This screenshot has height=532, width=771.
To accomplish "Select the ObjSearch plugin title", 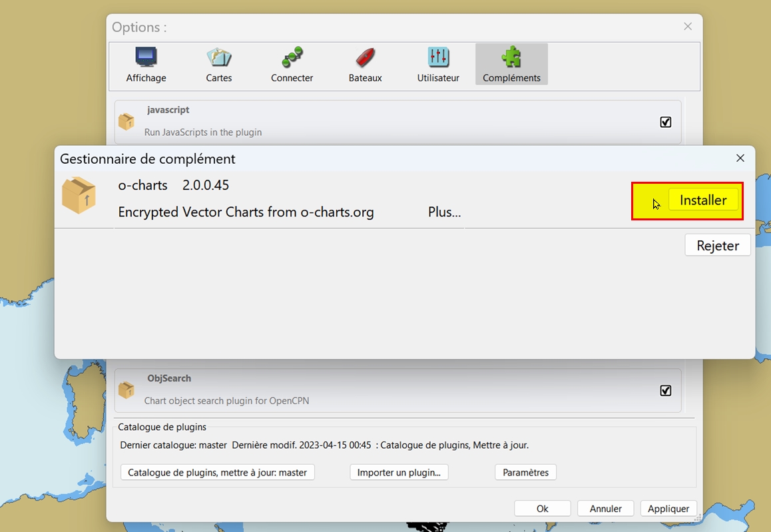I will click(169, 378).
